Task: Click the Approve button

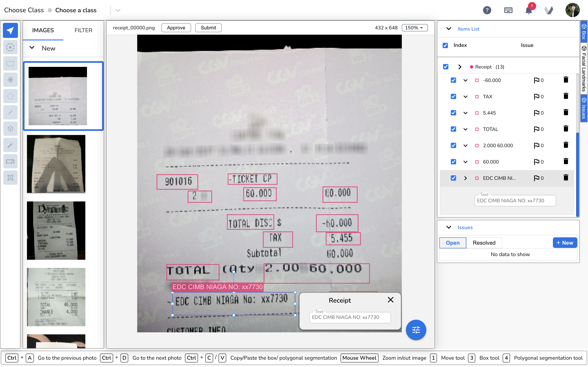Action: point(176,28)
